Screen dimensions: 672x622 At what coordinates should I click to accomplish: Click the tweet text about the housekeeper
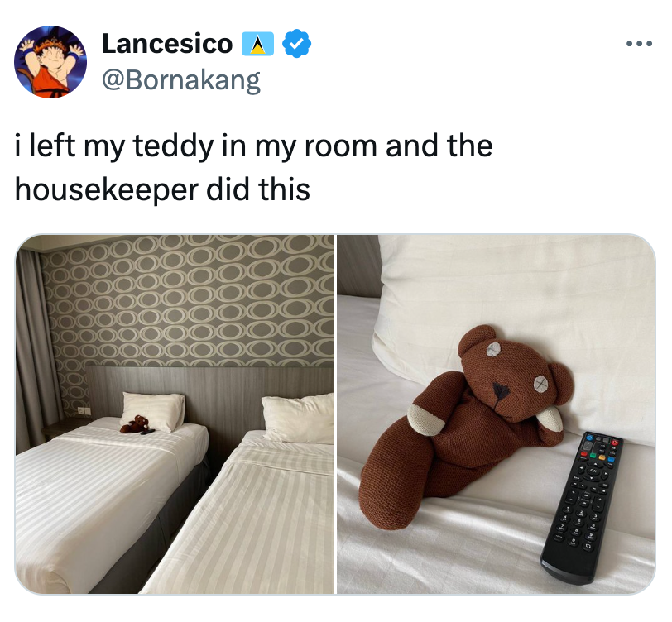click(x=254, y=168)
